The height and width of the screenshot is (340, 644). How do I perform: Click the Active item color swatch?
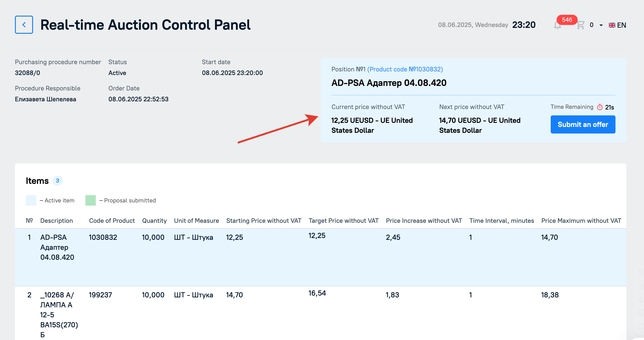pyautogui.click(x=31, y=200)
